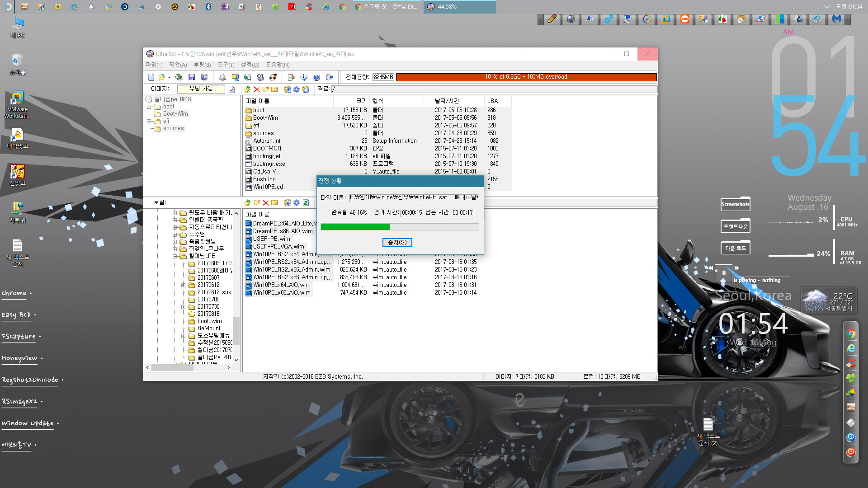Screen dimensions: 868x488
Task: Click the 토렌트다운 desktop button
Action: click(736, 226)
